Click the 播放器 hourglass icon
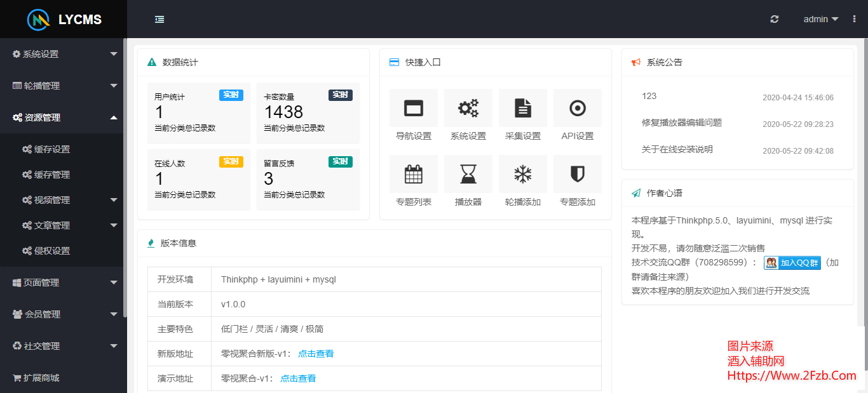Viewport: 868px width, 393px height. coord(468,175)
